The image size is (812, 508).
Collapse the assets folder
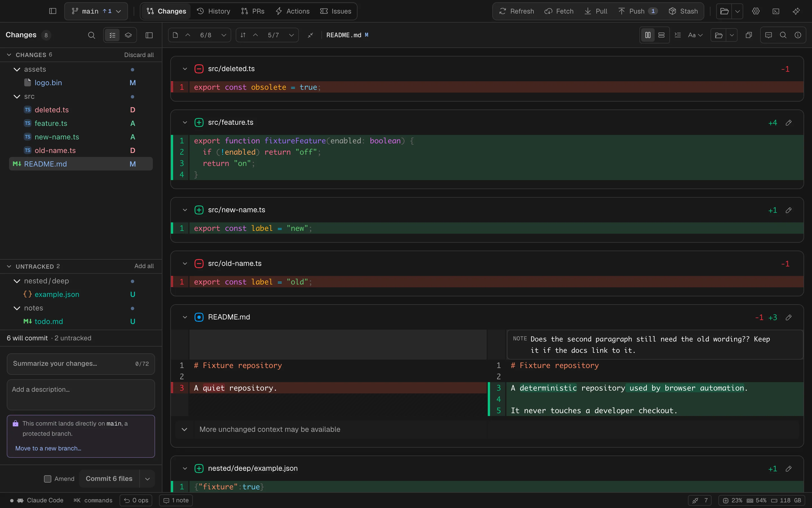pyautogui.click(x=17, y=69)
